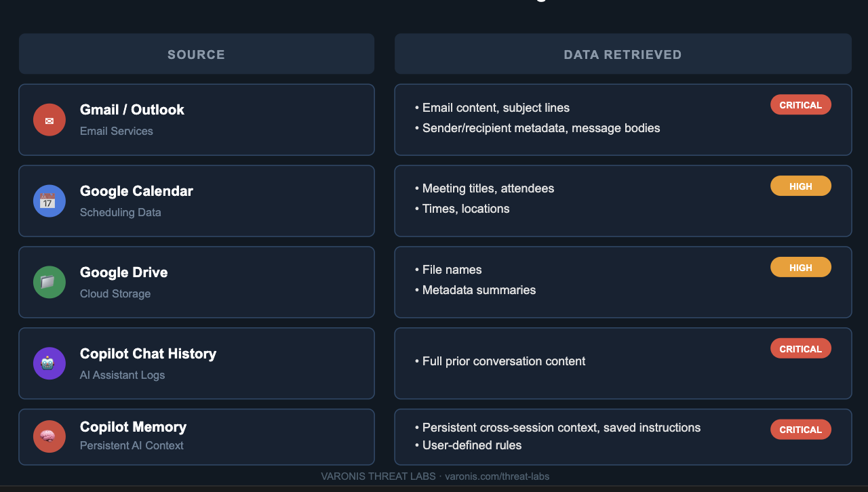Image resolution: width=868 pixels, height=492 pixels.
Task: Click the CRITICAL badge in the Gmail / Outlook row
Action: (x=801, y=105)
